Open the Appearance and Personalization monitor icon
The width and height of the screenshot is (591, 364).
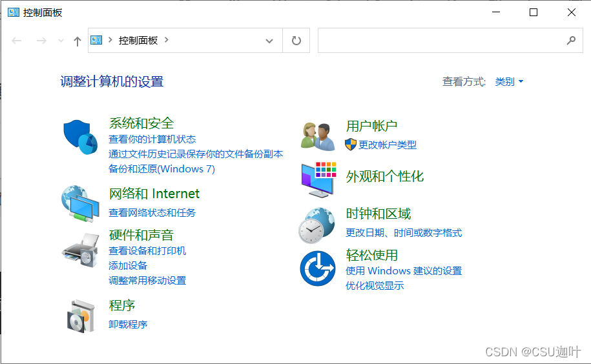click(x=318, y=179)
